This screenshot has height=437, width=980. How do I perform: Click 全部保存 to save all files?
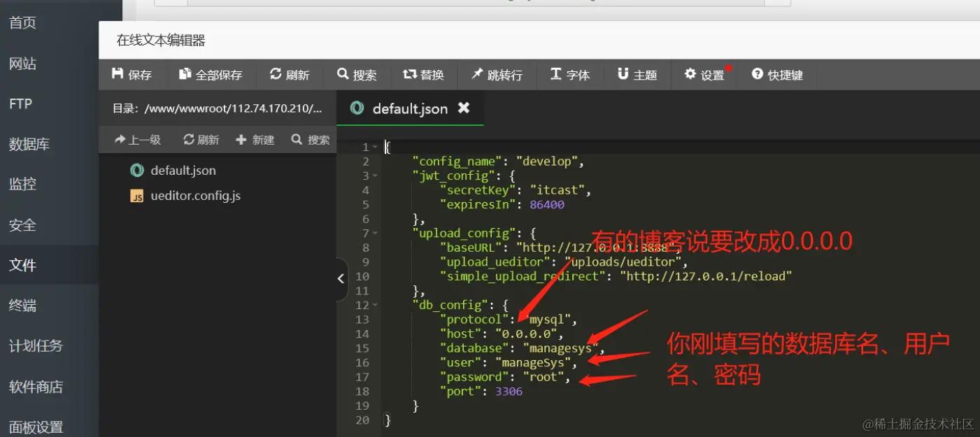click(x=211, y=75)
